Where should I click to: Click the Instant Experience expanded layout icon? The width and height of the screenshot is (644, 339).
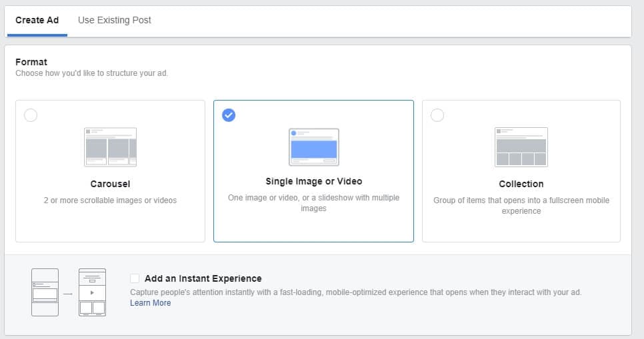92,292
